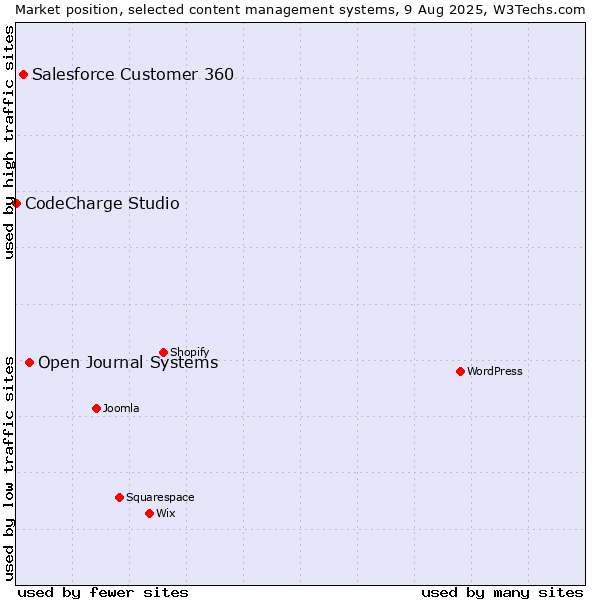The image size is (600, 600).
Task: Select the Wix label text
Action: [165, 513]
